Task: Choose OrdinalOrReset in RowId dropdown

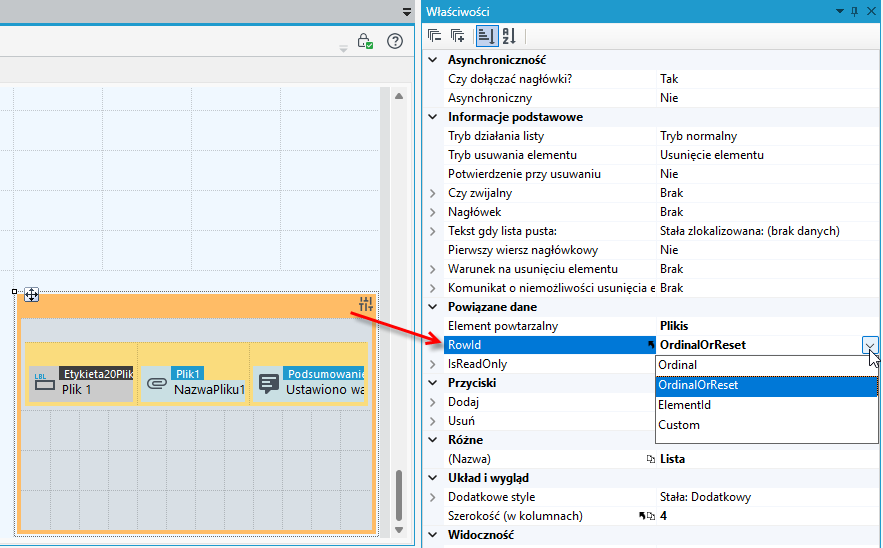Action: [x=766, y=385]
